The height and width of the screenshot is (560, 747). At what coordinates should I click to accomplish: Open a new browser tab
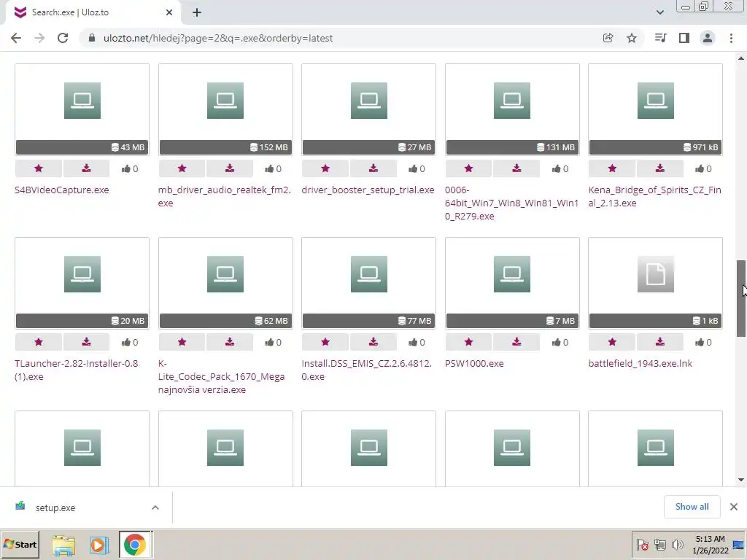pyautogui.click(x=197, y=12)
